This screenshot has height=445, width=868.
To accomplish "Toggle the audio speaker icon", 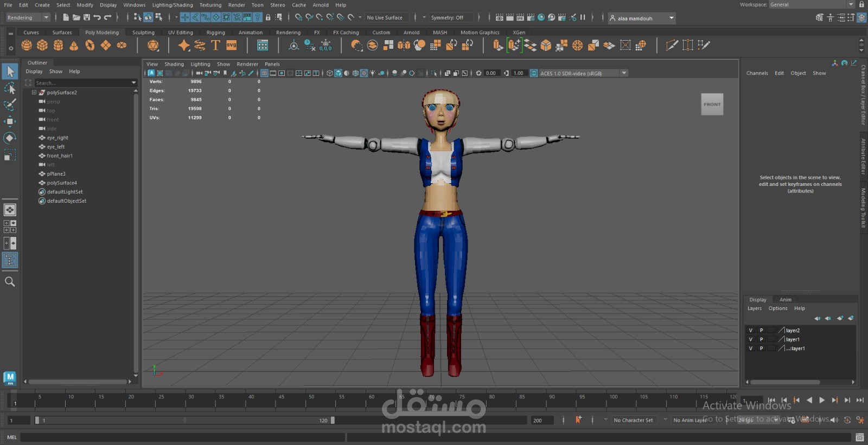I will 834,420.
